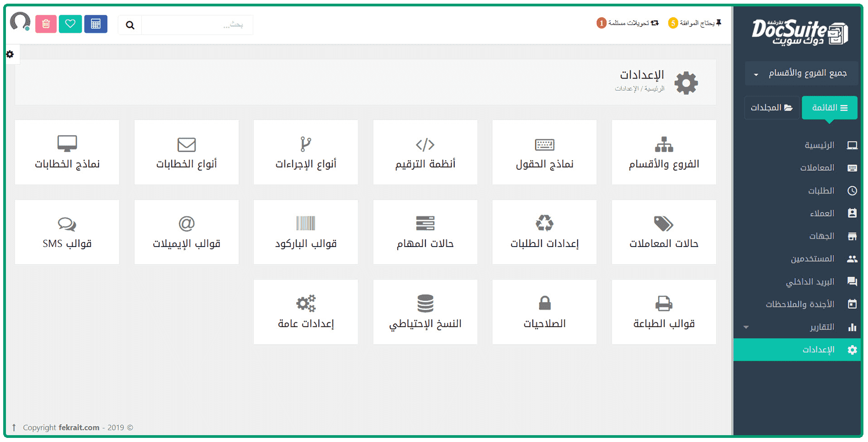Open the print templates tile
The height and width of the screenshot is (442, 868).
click(663, 312)
